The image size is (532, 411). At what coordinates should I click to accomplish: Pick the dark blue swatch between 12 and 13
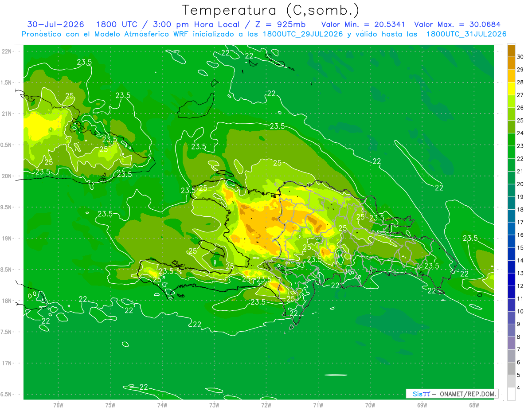(x=511, y=280)
